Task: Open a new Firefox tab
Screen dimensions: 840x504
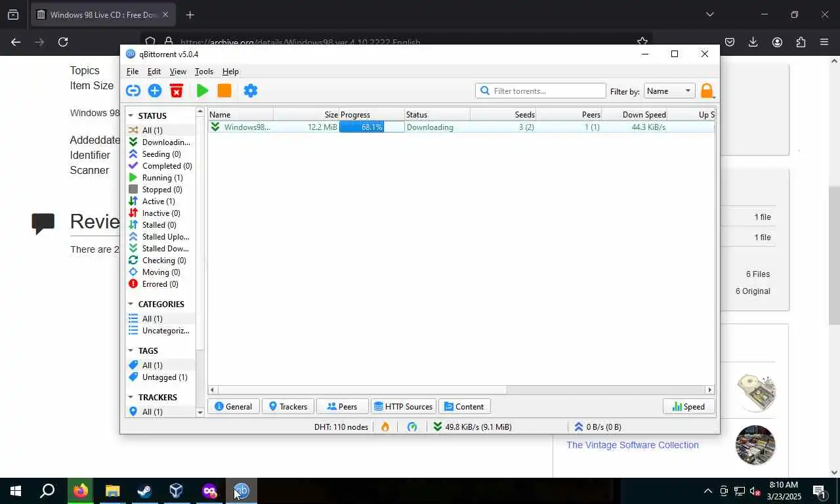Action: [x=190, y=14]
